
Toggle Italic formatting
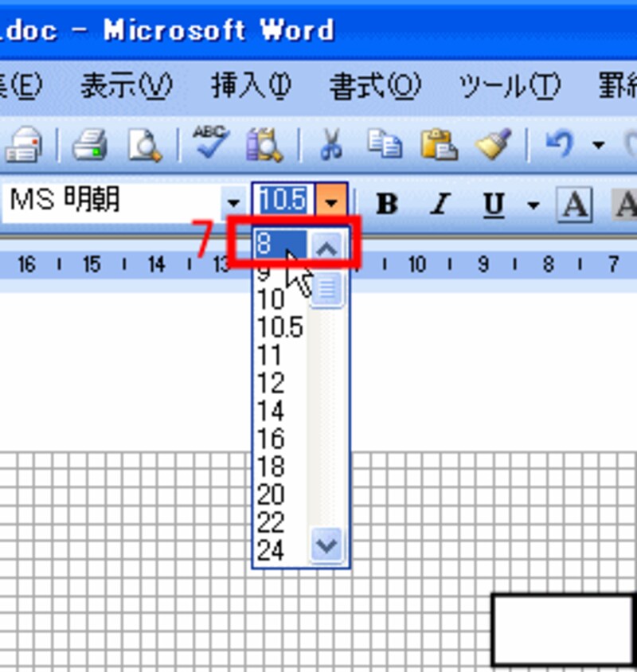440,204
